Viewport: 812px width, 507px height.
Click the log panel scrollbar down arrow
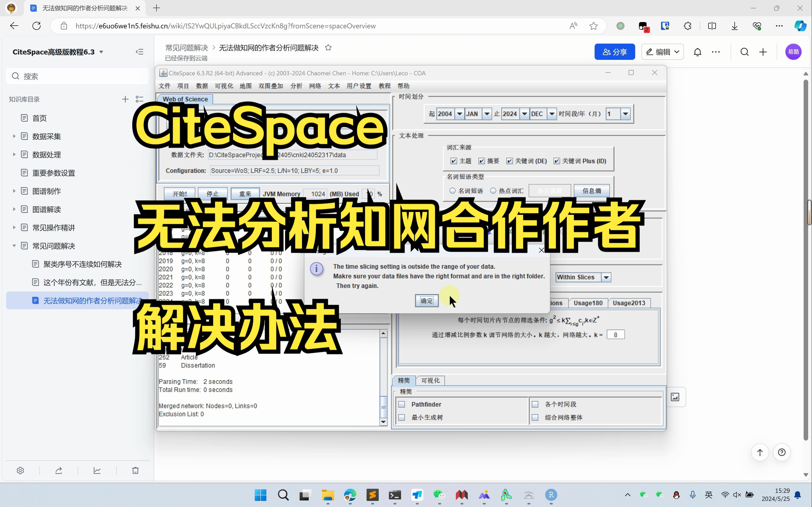384,422
